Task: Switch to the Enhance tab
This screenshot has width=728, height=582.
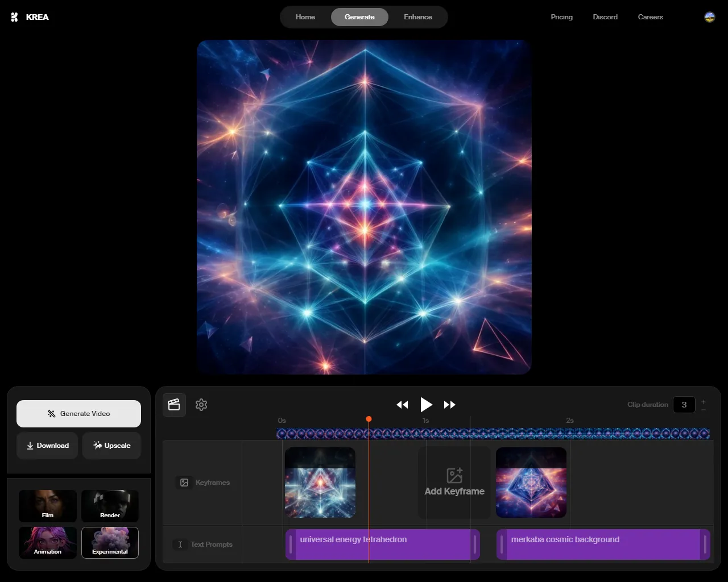Action: coord(418,17)
